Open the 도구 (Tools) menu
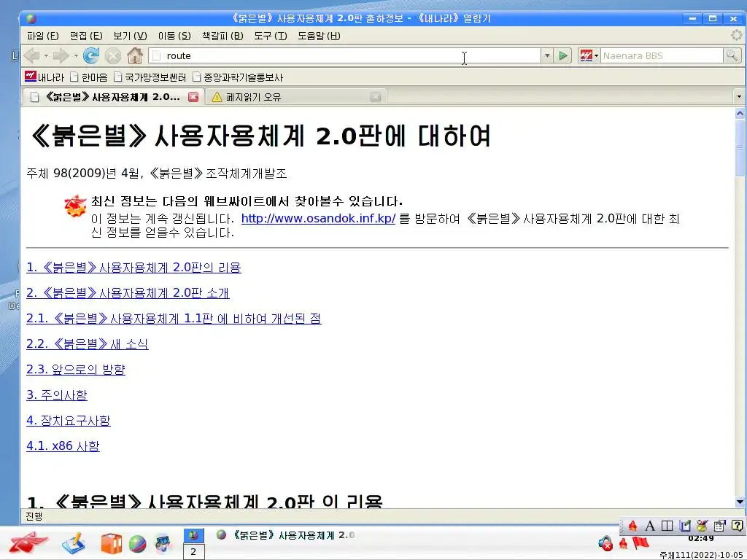The image size is (747, 560). [x=270, y=36]
